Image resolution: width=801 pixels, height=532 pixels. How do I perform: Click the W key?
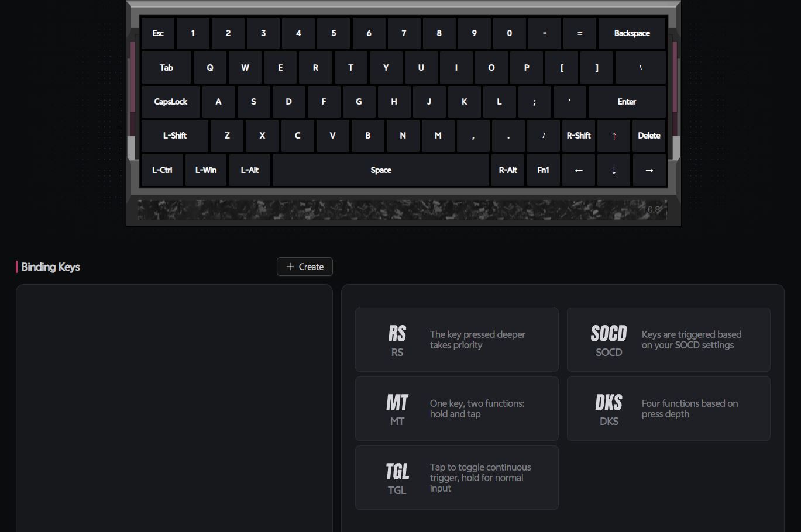[x=245, y=68]
